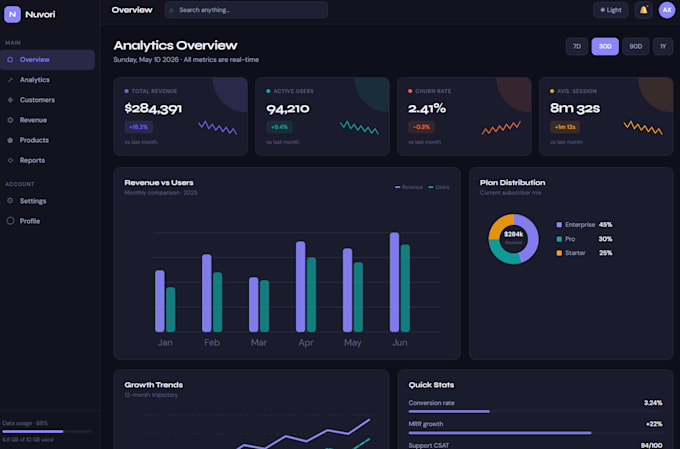Click the Enterprise purple legend swatch
This screenshot has width=680, height=449.
click(559, 225)
